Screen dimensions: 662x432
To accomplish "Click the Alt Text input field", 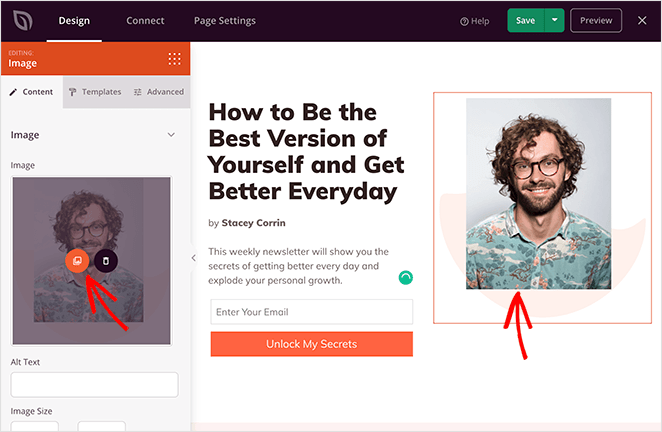I will pyautogui.click(x=95, y=384).
